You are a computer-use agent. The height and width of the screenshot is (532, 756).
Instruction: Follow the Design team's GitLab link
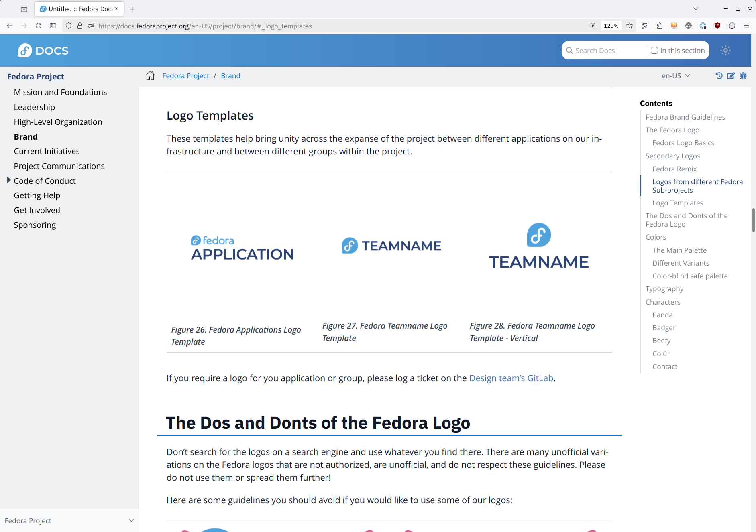coord(511,378)
